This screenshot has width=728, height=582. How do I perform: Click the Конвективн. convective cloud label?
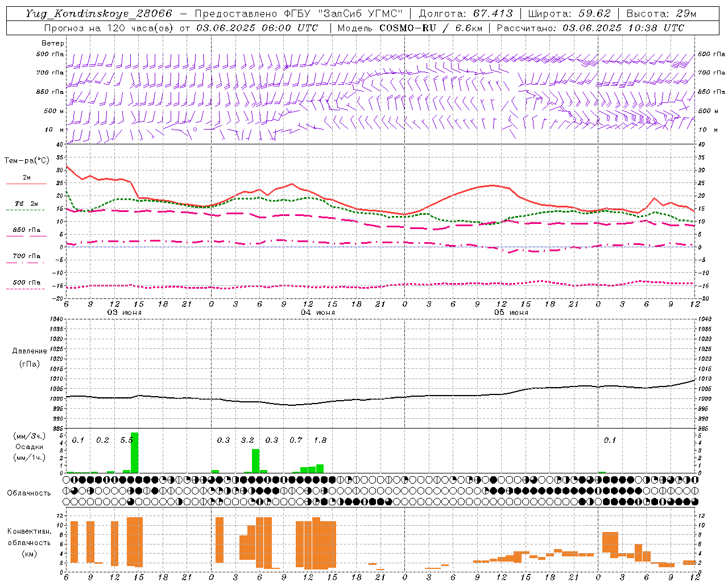coord(29,531)
